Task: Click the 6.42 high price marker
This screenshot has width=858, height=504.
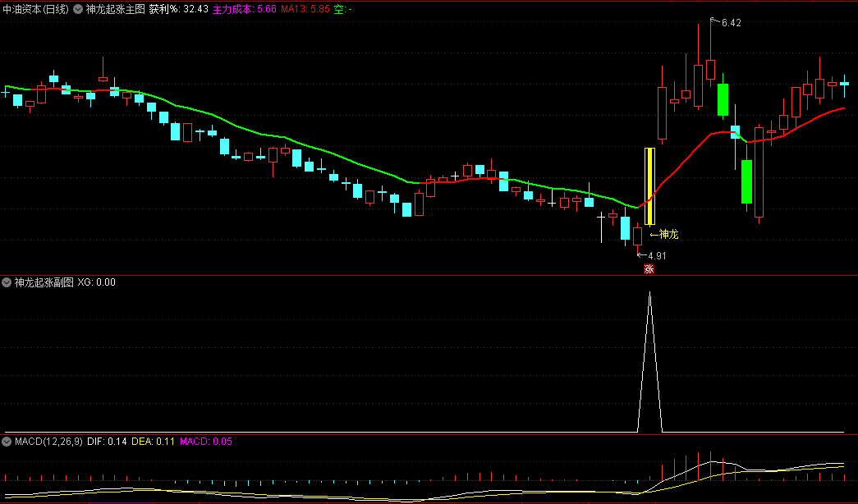Action: coord(731,23)
